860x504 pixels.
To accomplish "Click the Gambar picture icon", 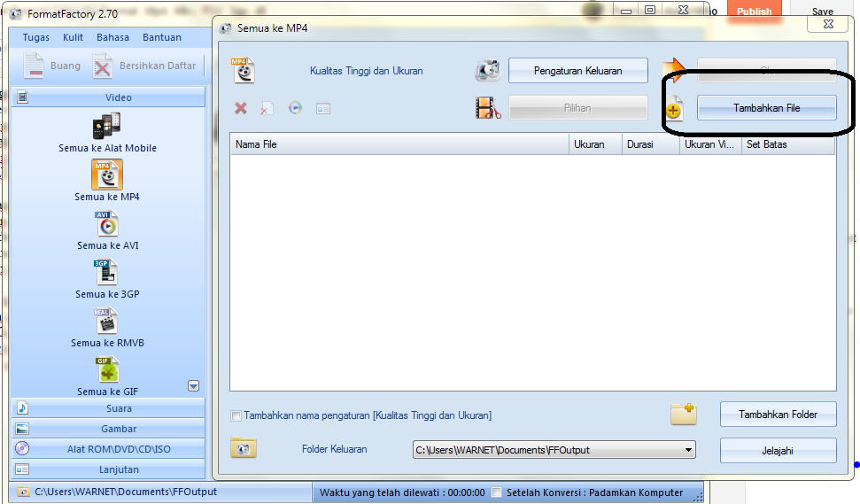I will [22, 429].
